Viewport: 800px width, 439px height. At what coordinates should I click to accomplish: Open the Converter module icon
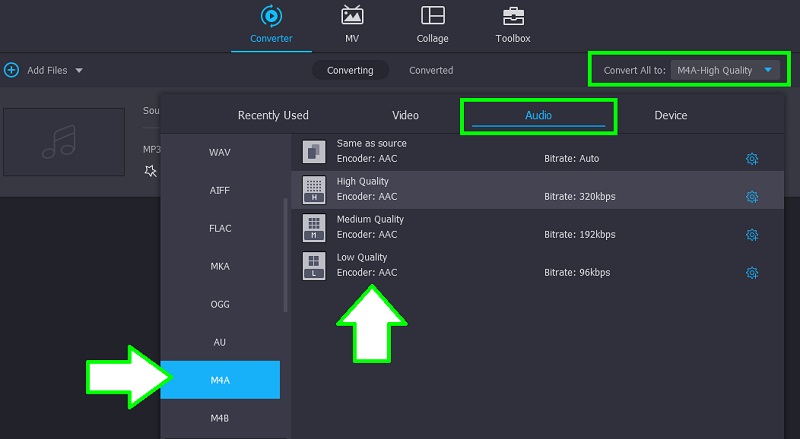(271, 17)
